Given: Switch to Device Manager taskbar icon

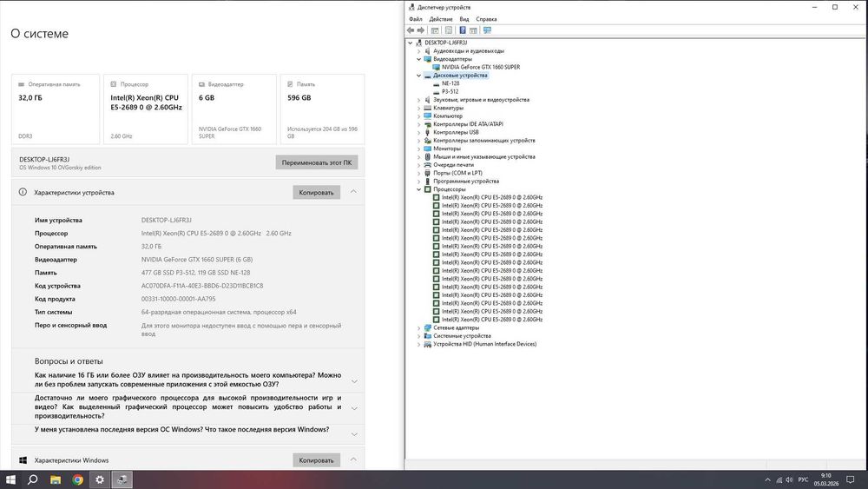Looking at the screenshot, I should point(122,479).
